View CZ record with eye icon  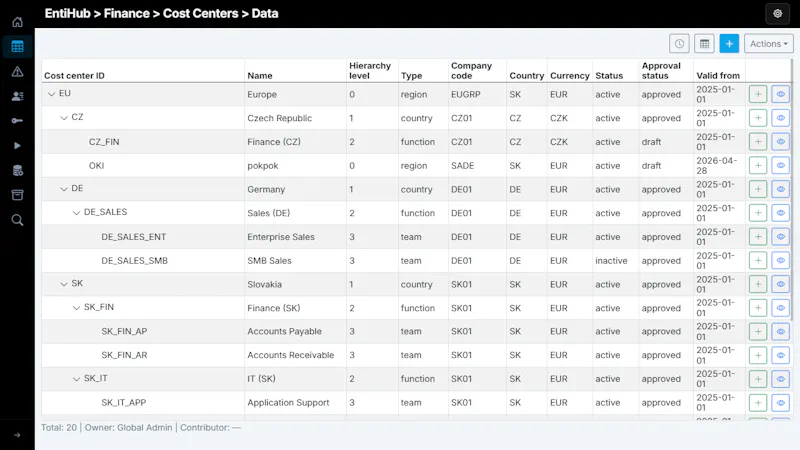coord(781,118)
